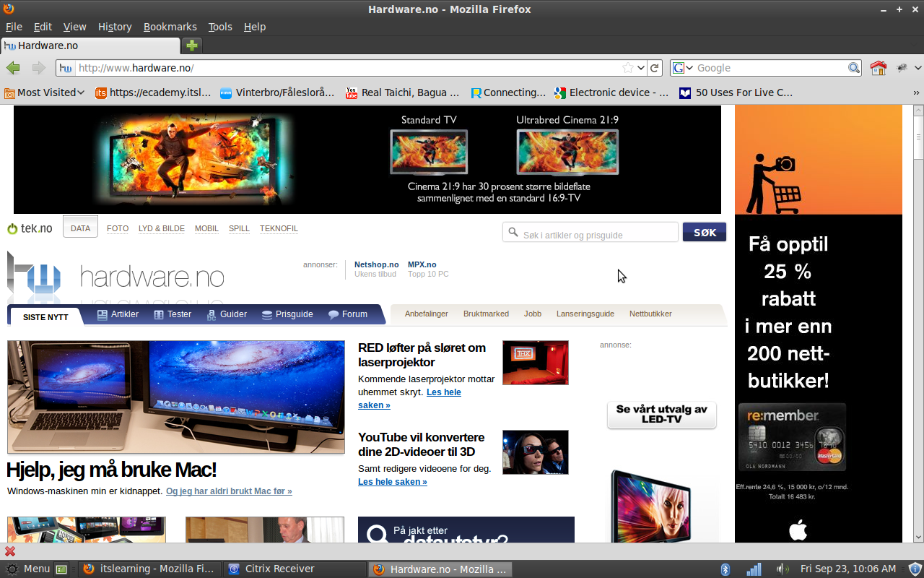The width and height of the screenshot is (924, 578).
Task: Expand the URL history dropdown arrow
Action: click(641, 68)
